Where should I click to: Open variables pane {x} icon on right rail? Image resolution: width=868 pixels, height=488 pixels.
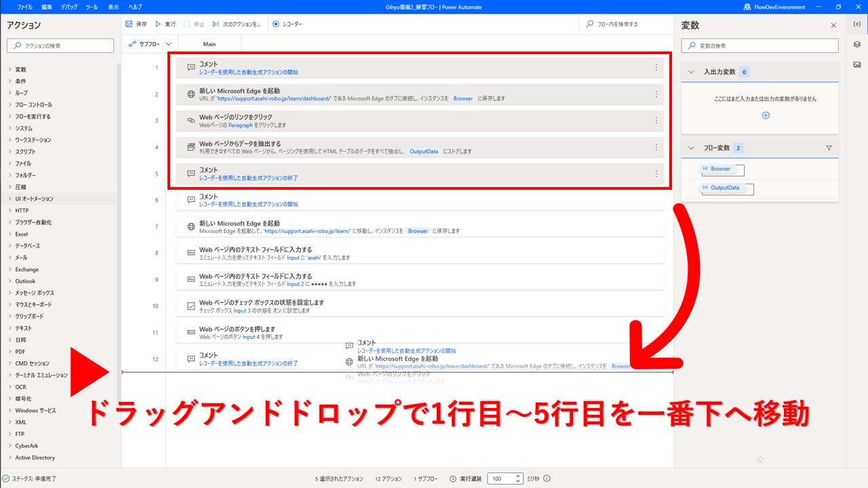click(x=857, y=24)
